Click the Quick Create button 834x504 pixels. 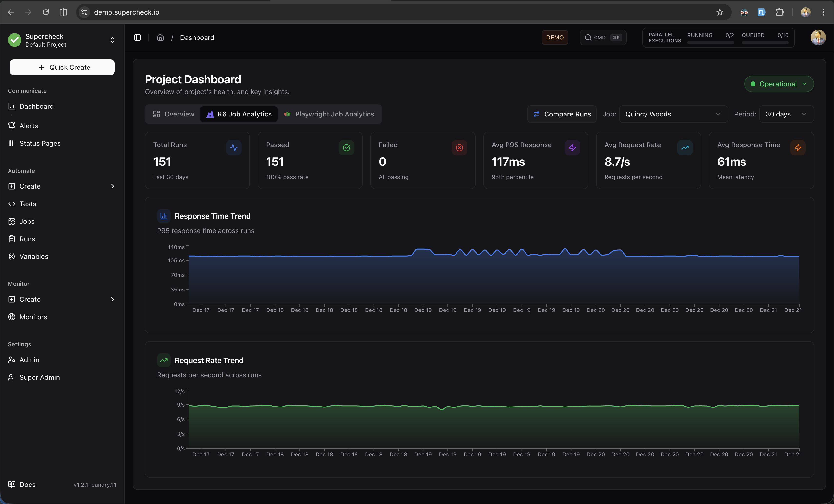coord(62,67)
